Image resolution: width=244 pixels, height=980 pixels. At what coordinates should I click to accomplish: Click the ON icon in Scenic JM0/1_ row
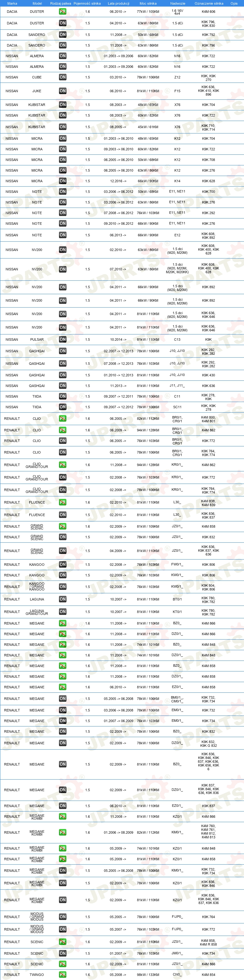pyautogui.click(x=63, y=953)
